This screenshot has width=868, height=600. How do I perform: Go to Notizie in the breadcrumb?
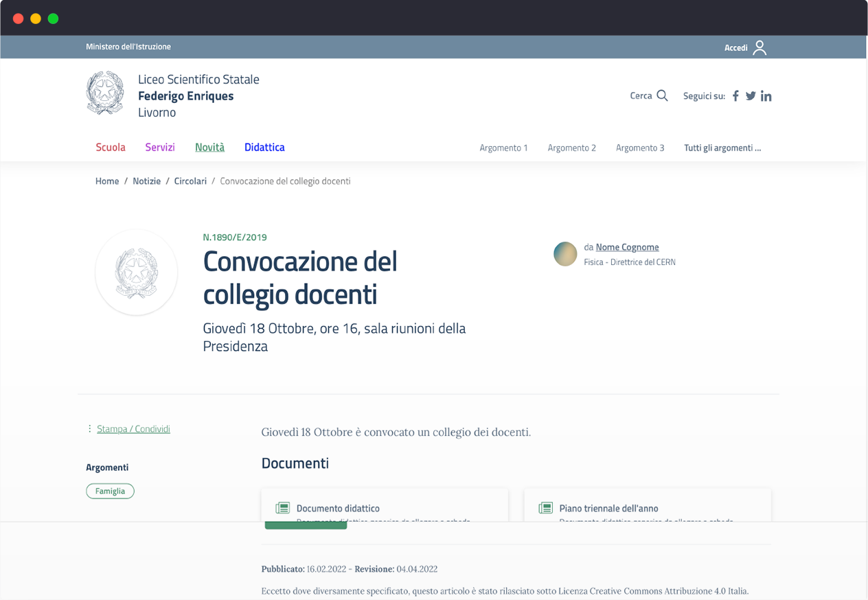coord(146,181)
